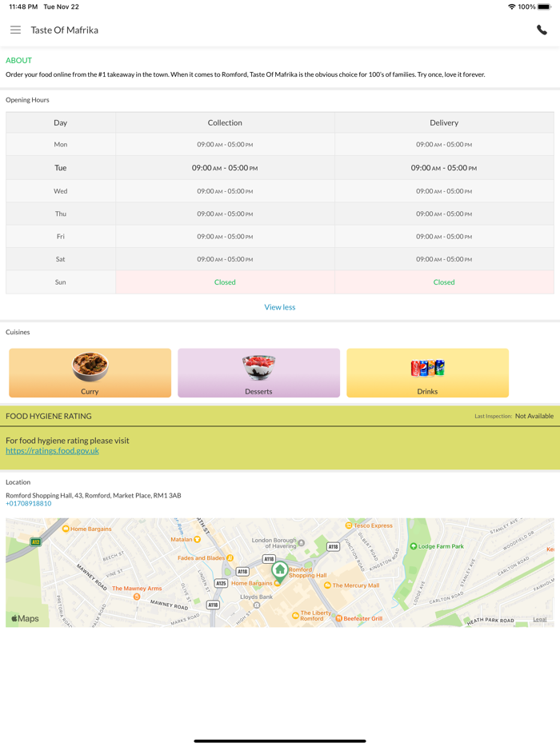Click the Collection column header
This screenshot has height=747, width=560.
225,123
